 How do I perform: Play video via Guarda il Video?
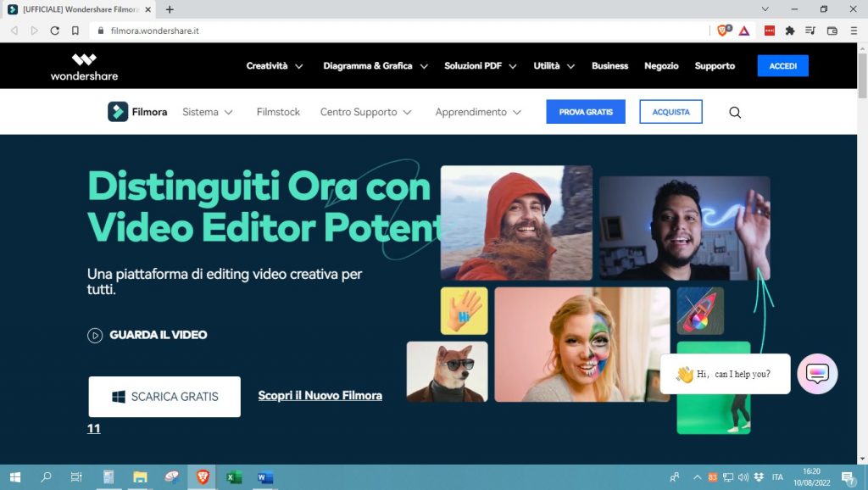[147, 335]
